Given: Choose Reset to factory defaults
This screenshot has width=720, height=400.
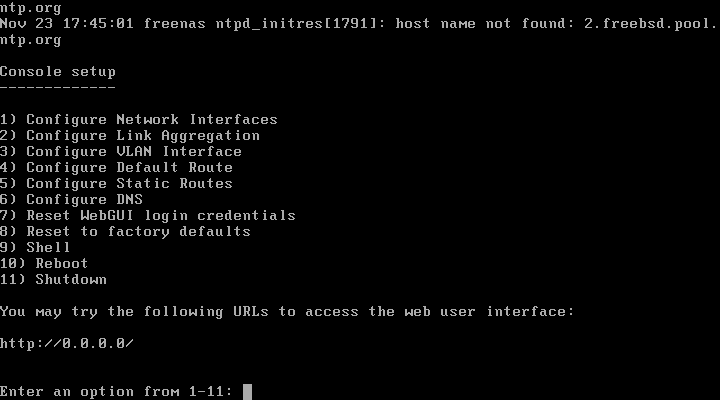Looking at the screenshot, I should coord(126,232).
